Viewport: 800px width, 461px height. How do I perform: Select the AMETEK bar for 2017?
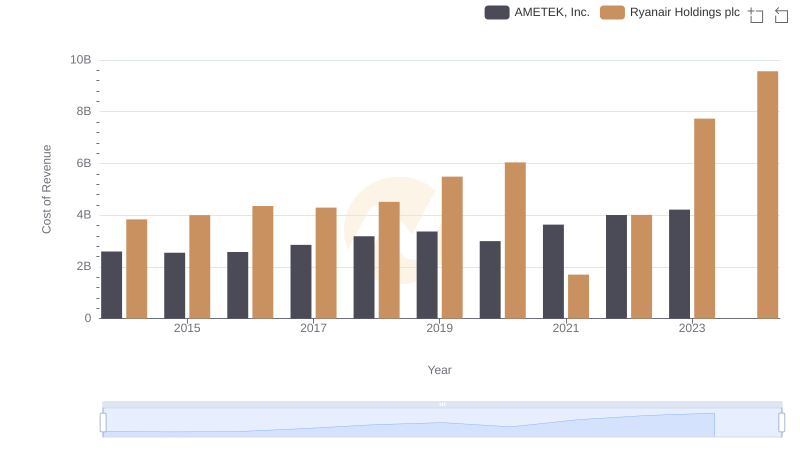(301, 281)
